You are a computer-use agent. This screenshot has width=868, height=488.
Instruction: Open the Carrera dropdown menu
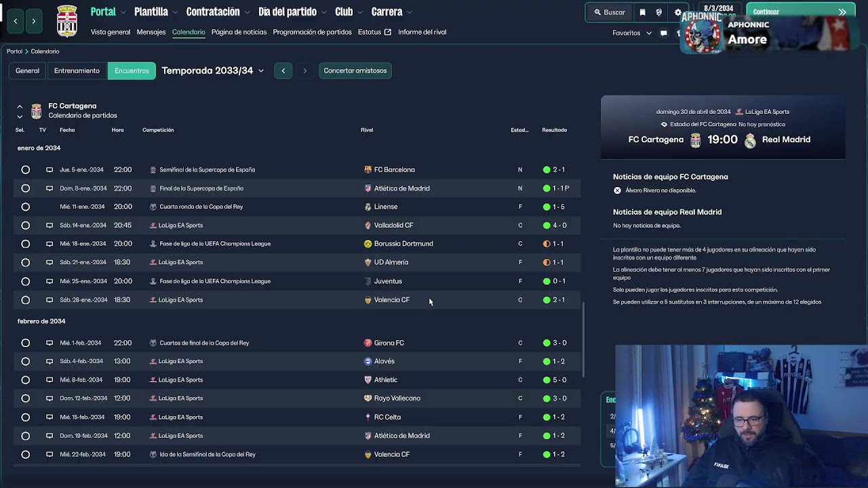pyautogui.click(x=391, y=12)
